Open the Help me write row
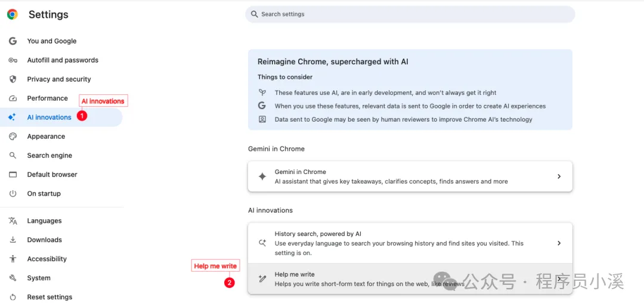Image resolution: width=644 pixels, height=307 pixels. pos(410,278)
